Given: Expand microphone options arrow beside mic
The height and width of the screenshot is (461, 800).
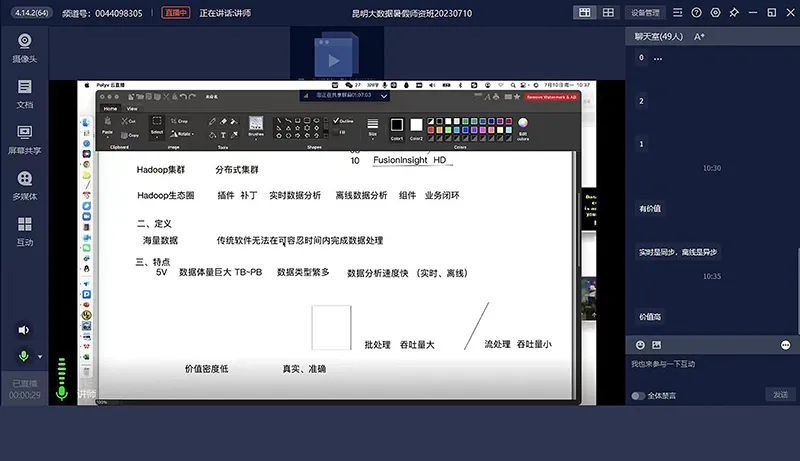Looking at the screenshot, I should (x=40, y=356).
